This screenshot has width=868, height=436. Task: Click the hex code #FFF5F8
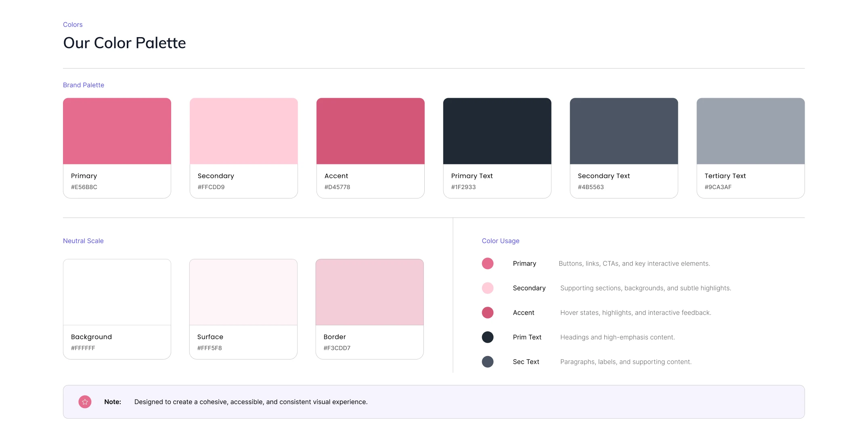pos(210,348)
